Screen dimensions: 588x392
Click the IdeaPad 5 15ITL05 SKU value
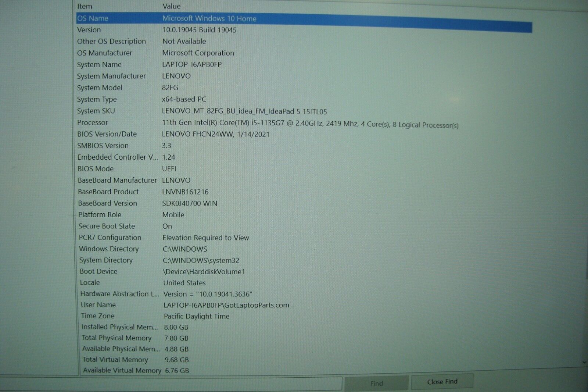[244, 111]
